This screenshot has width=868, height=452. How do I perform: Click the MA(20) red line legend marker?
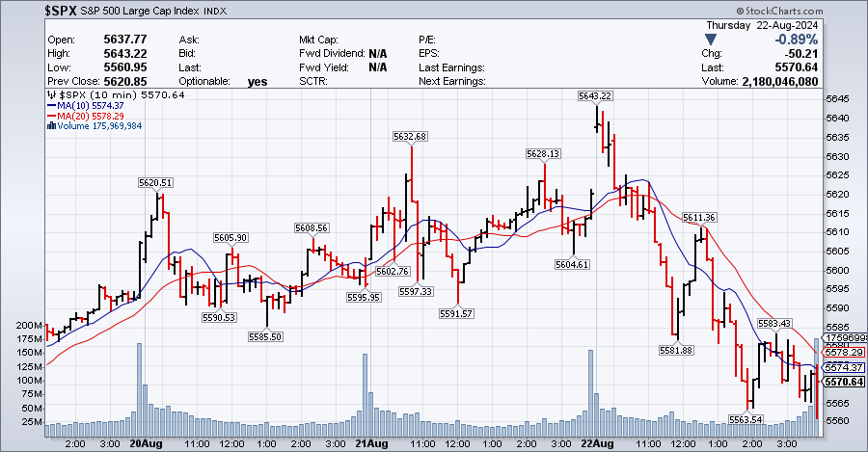[x=51, y=116]
